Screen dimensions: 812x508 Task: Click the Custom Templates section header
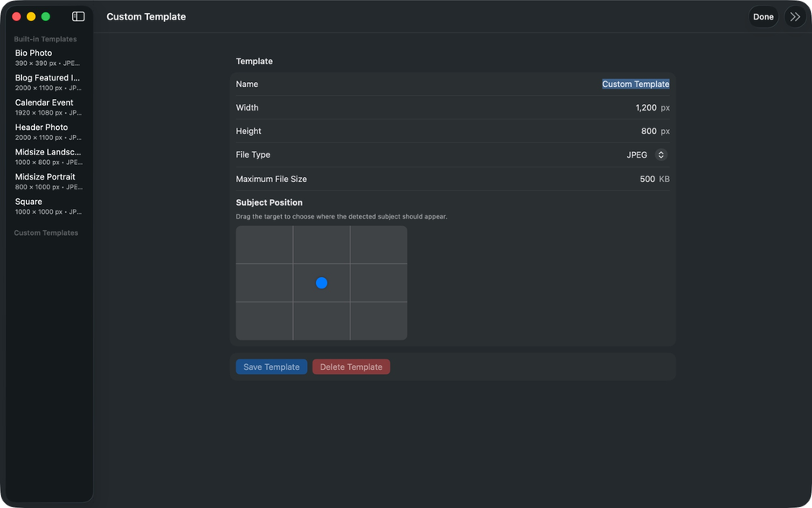(x=46, y=232)
